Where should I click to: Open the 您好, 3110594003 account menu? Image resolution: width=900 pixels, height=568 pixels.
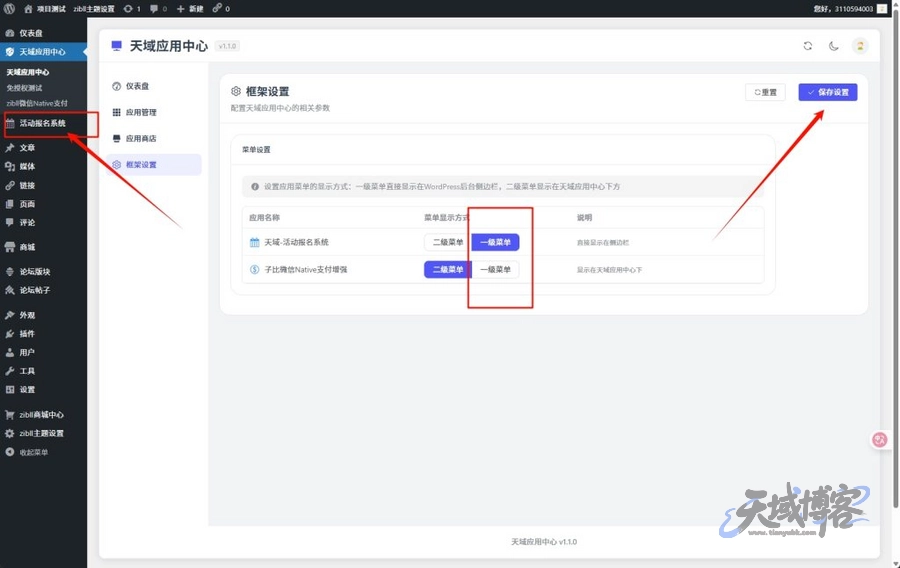(849, 9)
